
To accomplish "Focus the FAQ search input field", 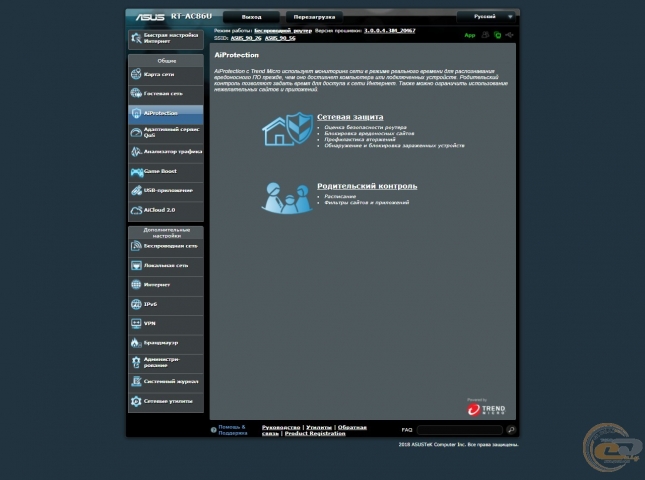I will click(459, 430).
